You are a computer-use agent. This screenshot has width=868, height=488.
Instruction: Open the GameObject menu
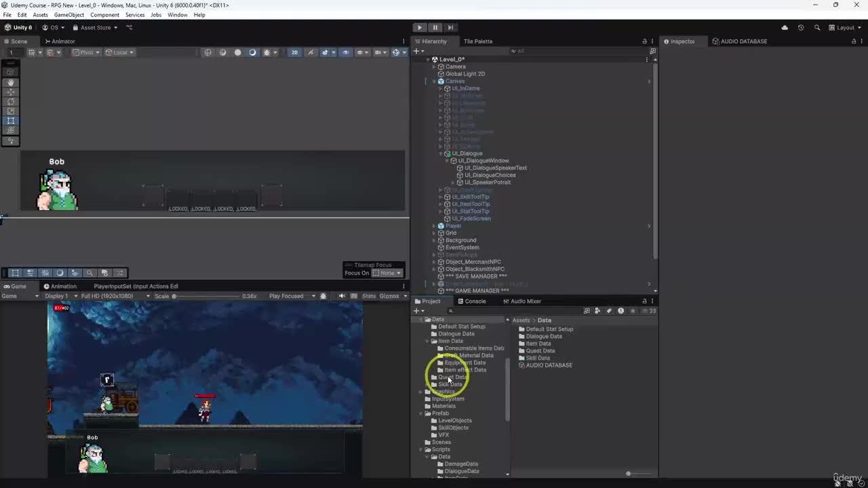click(x=68, y=15)
